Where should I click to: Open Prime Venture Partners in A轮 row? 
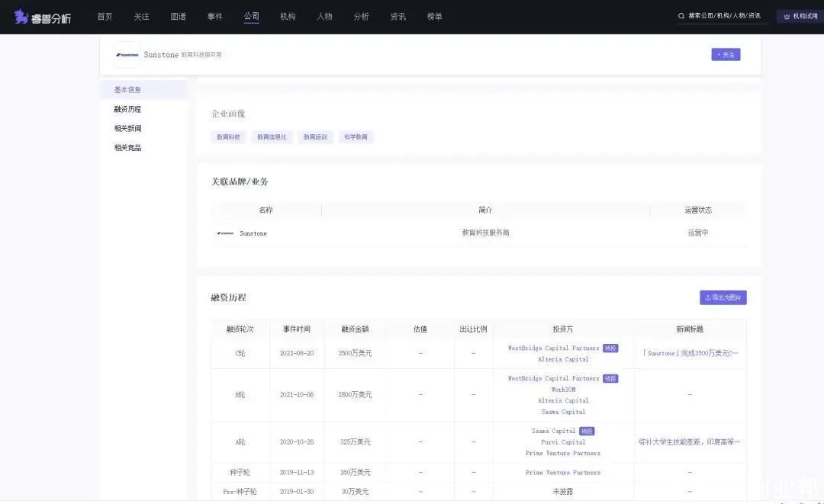click(563, 453)
